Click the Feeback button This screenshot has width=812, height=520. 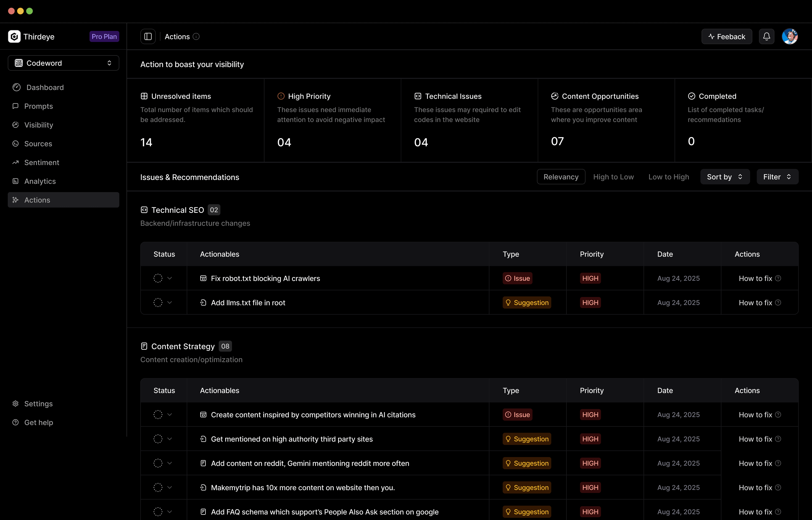(x=726, y=36)
